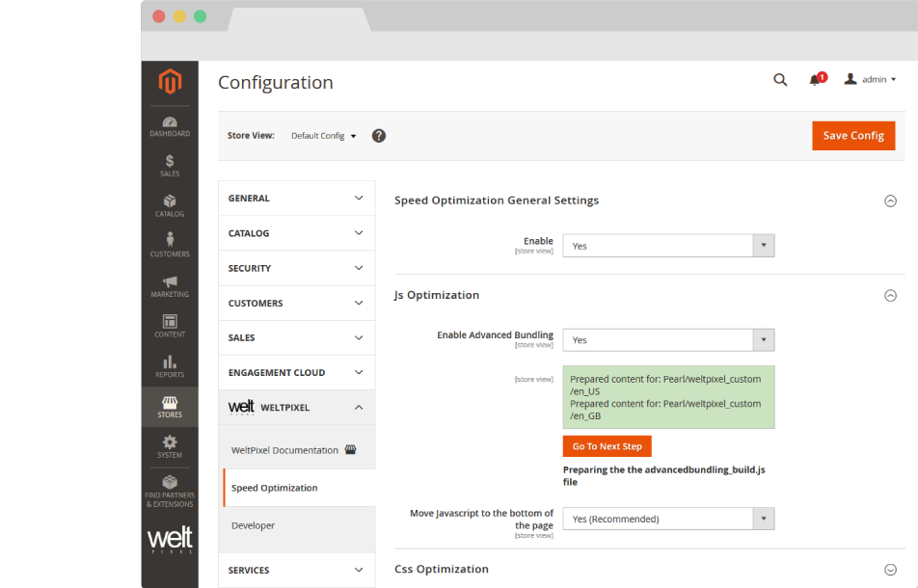Image resolution: width=918 pixels, height=588 pixels.
Task: Click the search magnifier icon
Action: click(780, 80)
